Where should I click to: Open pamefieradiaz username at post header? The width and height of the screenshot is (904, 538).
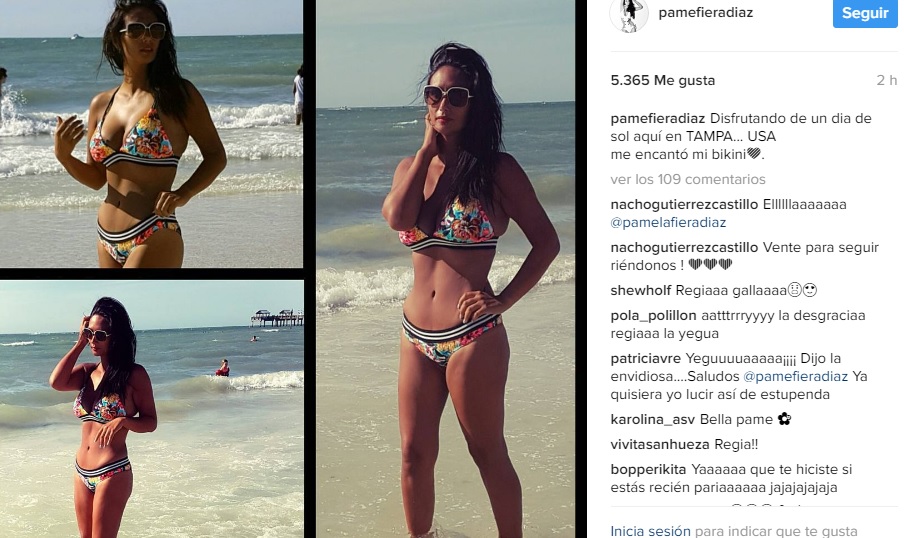706,13
